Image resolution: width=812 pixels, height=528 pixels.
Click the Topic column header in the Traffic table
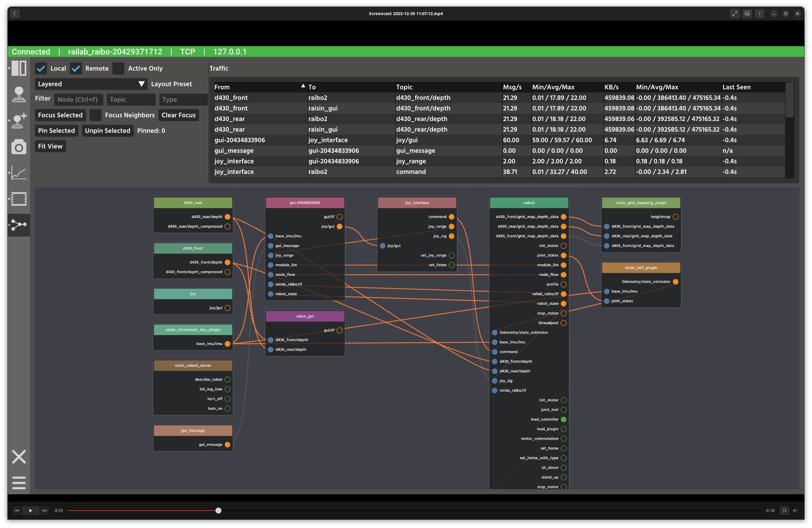pos(404,87)
